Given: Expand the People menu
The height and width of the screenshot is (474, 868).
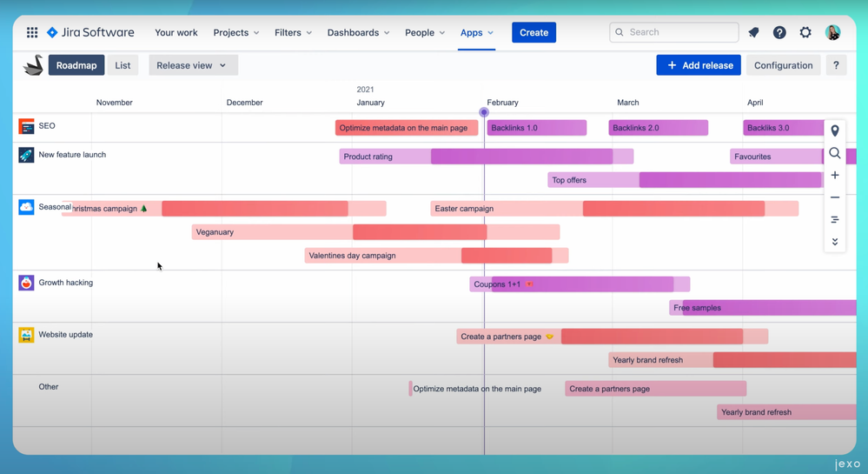Looking at the screenshot, I should [x=425, y=33].
